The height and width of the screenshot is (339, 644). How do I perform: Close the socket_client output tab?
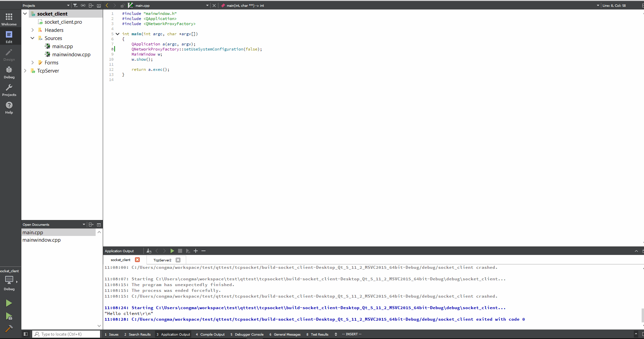pyautogui.click(x=137, y=260)
